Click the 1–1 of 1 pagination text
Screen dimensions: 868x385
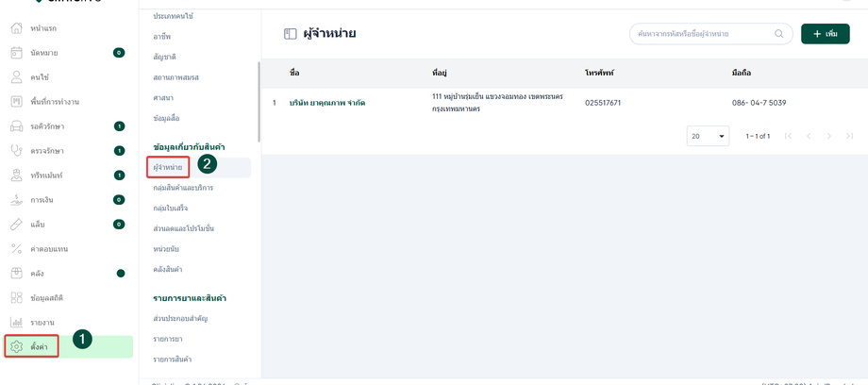758,136
